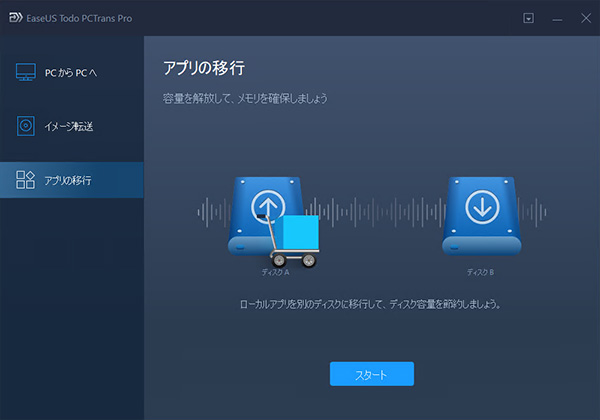Click the apps grid icon for アプリの移行
This screenshot has height=420, width=600.
pyautogui.click(x=25, y=180)
